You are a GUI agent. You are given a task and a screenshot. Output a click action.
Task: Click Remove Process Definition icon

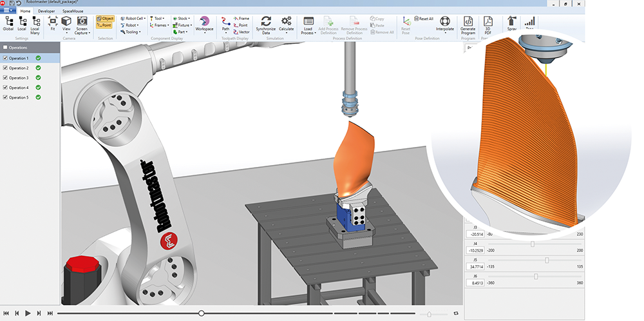pos(354,26)
